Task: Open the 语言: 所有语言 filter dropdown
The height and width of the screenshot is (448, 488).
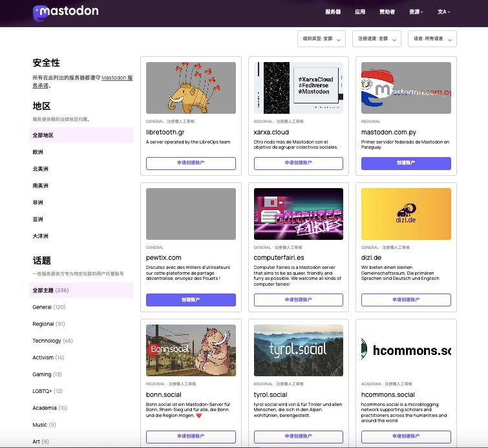Action: point(432,39)
